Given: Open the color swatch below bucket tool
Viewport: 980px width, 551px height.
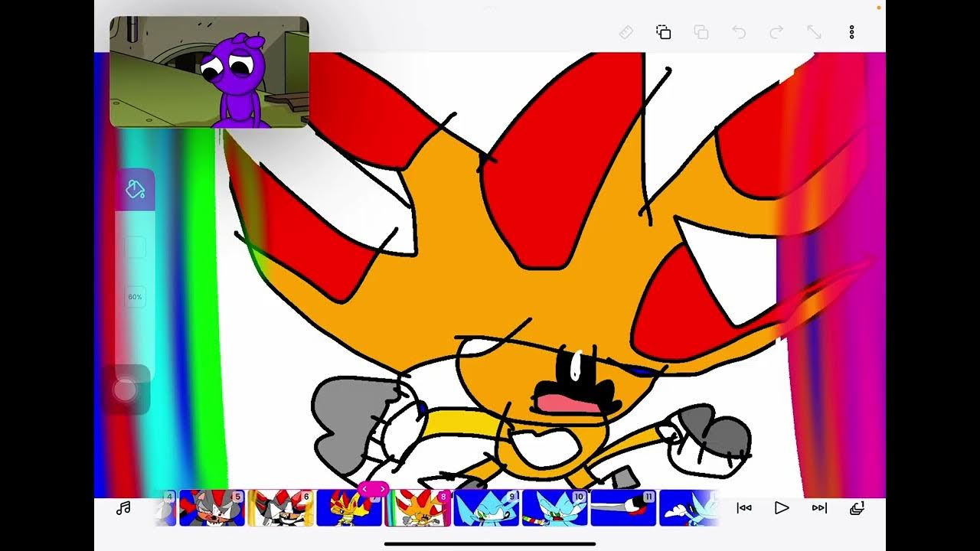Looking at the screenshot, I should tap(135, 247).
